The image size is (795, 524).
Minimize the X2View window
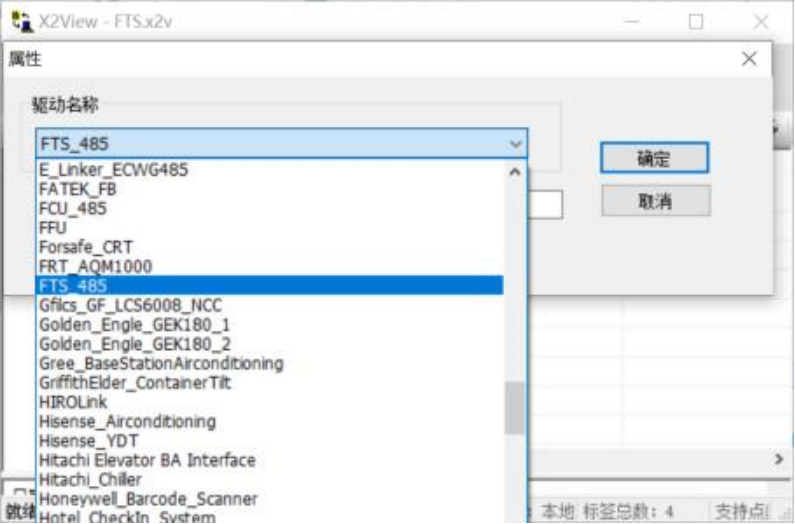tap(631, 22)
